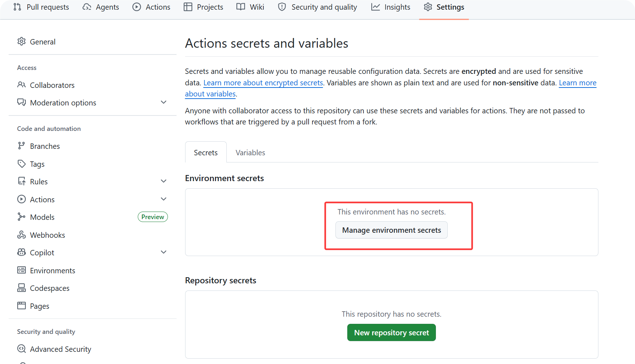The width and height of the screenshot is (635, 364).
Task: Expand the Copilot section chevron
Action: 164,252
